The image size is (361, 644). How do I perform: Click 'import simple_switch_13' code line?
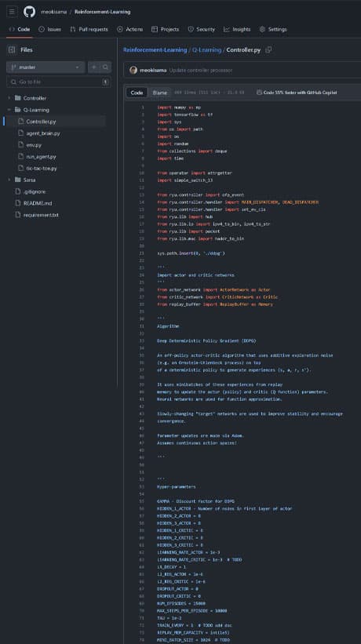[184, 180]
